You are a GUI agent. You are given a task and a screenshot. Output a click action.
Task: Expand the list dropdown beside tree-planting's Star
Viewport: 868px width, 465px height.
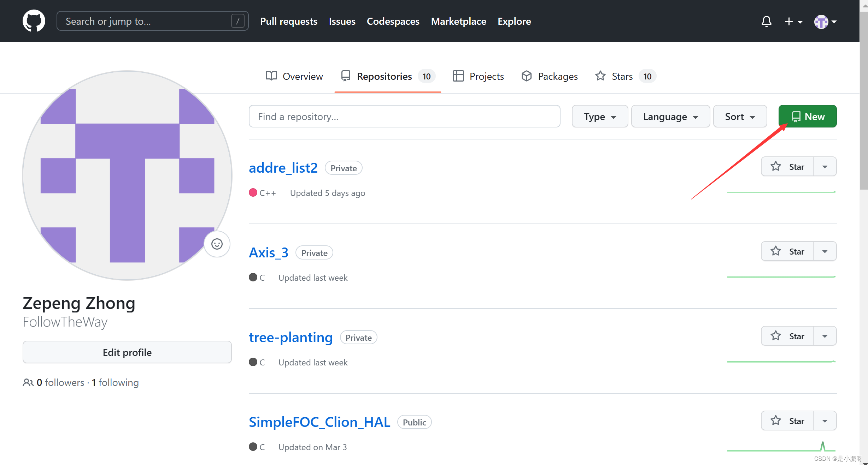pos(825,336)
